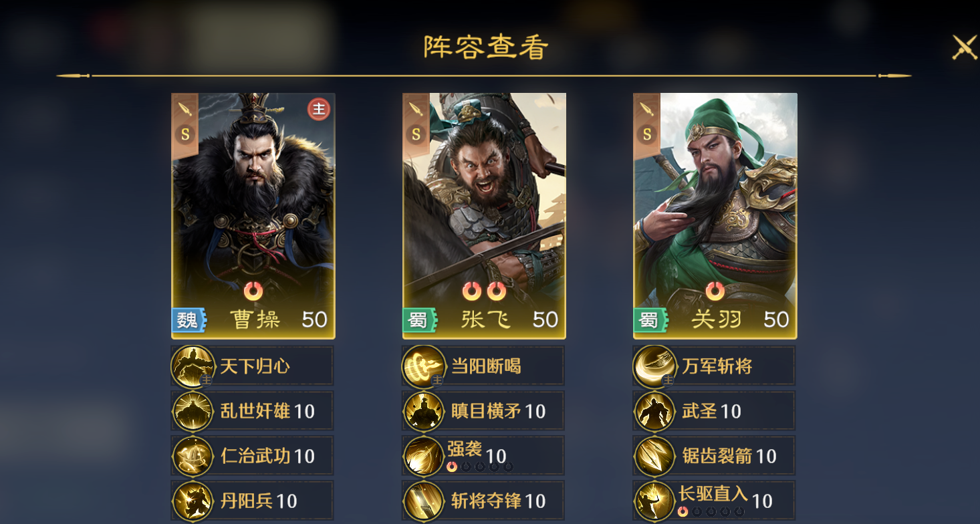
Task: Click the 万军斩将 skill icon
Action: point(654,367)
